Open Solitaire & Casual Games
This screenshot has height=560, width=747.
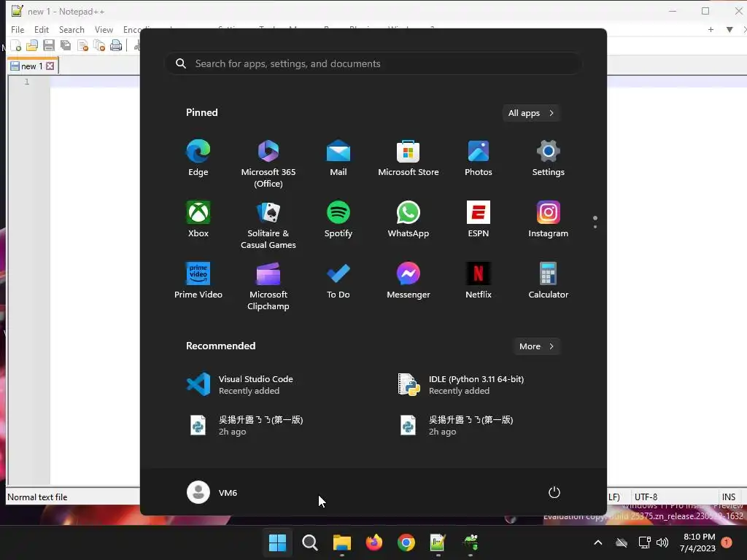click(268, 225)
